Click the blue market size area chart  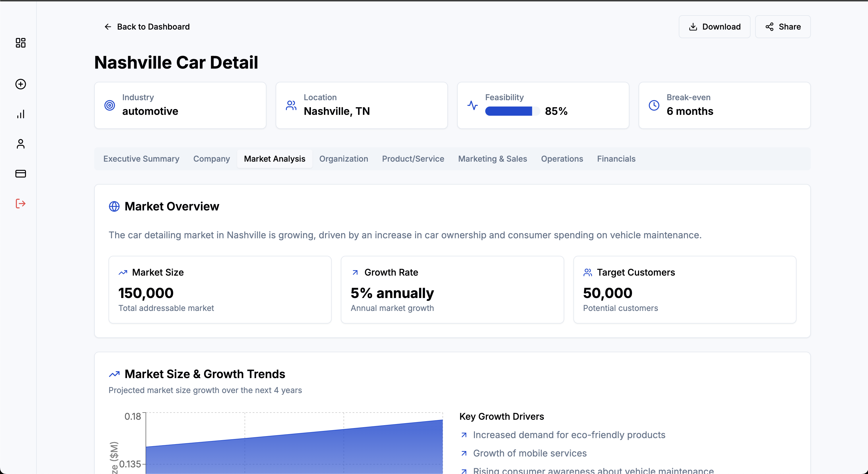pos(294,447)
